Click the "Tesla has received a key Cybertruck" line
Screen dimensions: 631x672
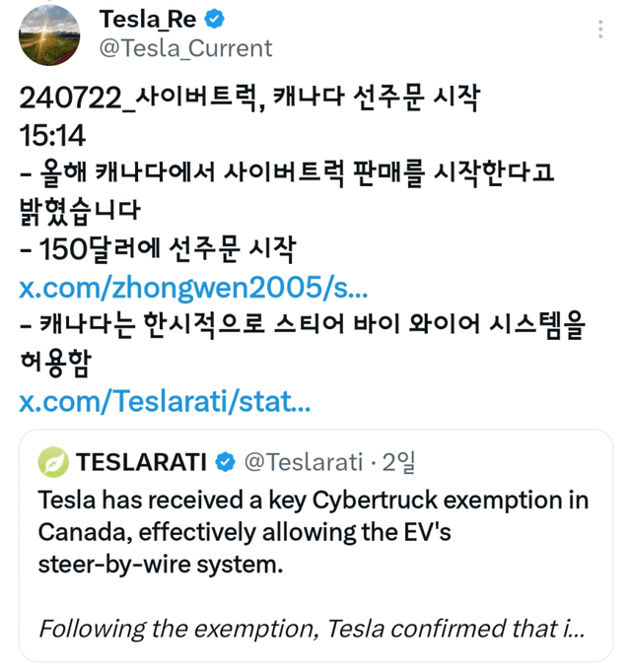(x=314, y=500)
